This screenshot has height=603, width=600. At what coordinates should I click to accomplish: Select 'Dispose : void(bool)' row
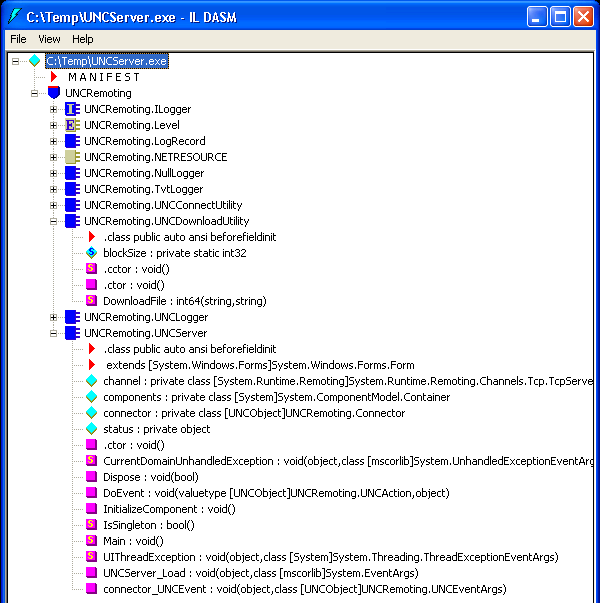pos(151,477)
